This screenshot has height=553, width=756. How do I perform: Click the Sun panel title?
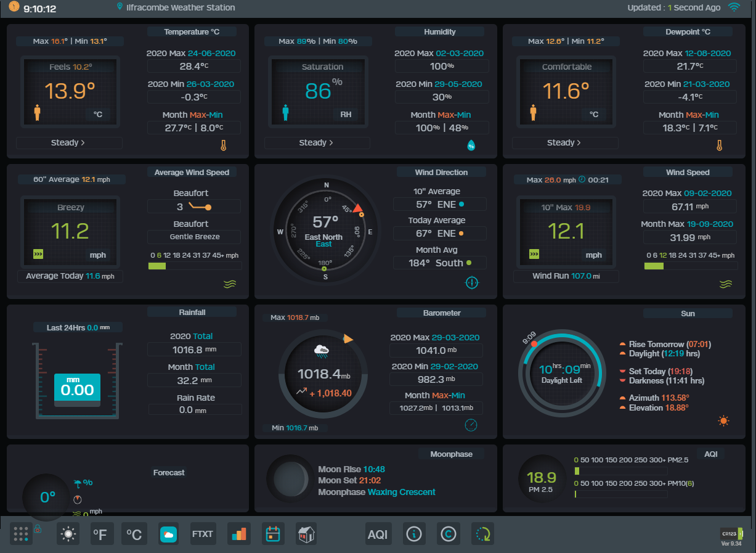pos(688,313)
